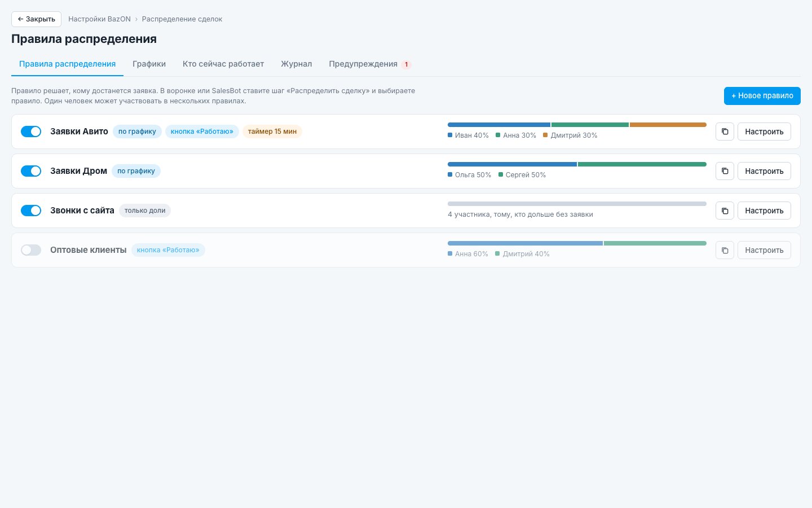Enable the Оптовые клиенты rule toggle

31,250
